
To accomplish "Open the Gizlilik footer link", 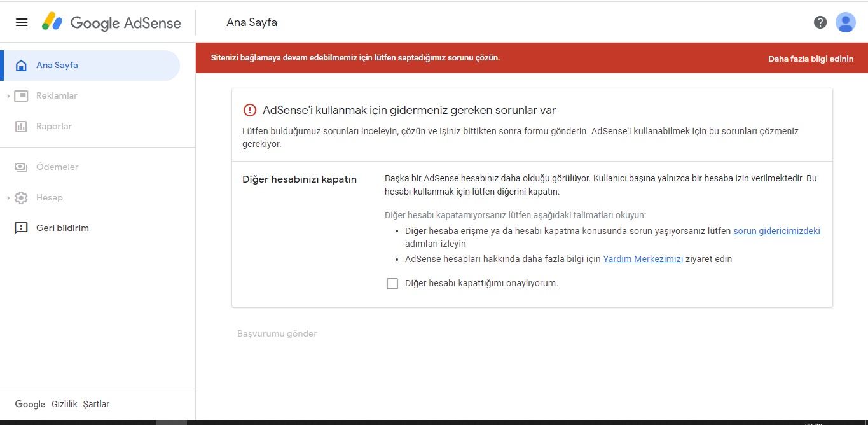I will pyautogui.click(x=64, y=405).
